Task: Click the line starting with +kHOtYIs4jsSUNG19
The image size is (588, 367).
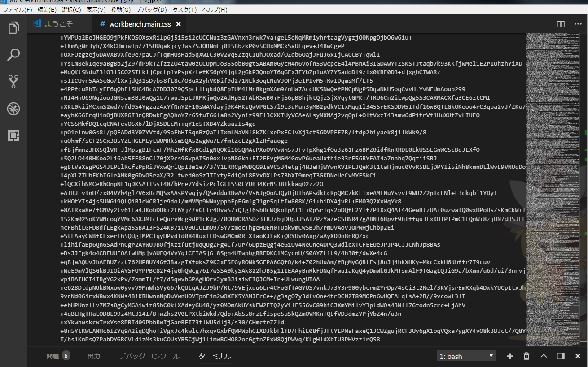Action: tap(231, 201)
